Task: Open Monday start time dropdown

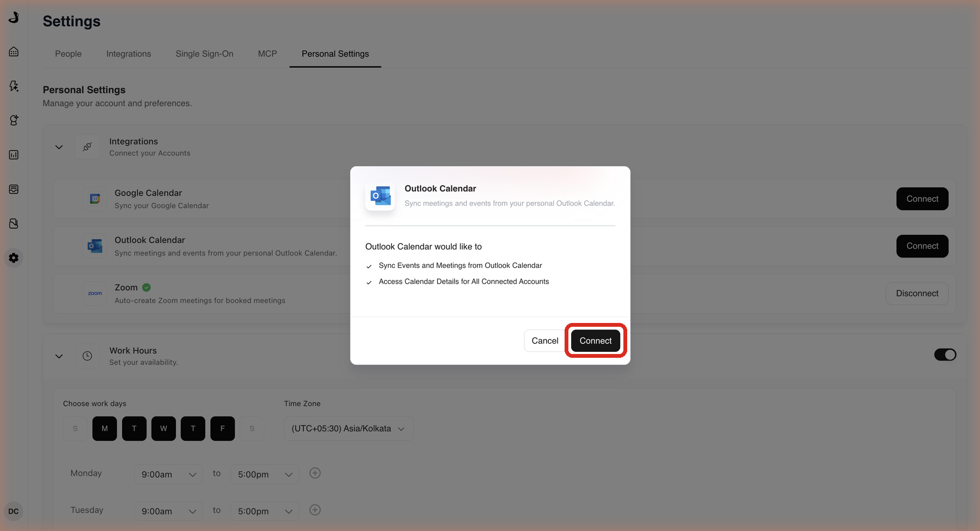Action: (168, 474)
